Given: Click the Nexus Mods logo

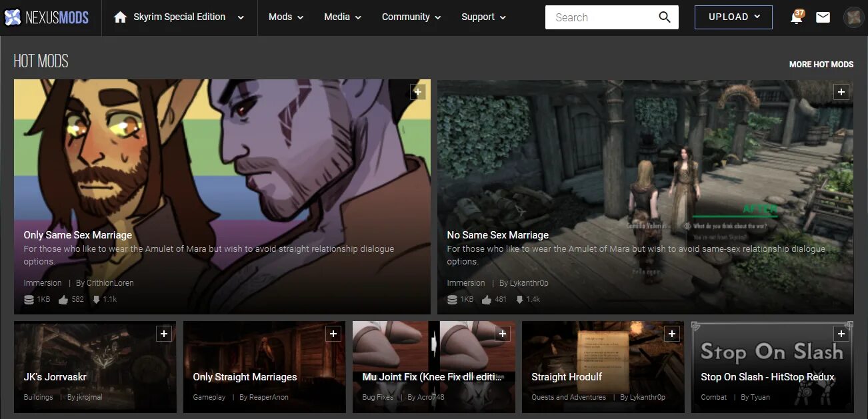Looking at the screenshot, I should [x=47, y=17].
